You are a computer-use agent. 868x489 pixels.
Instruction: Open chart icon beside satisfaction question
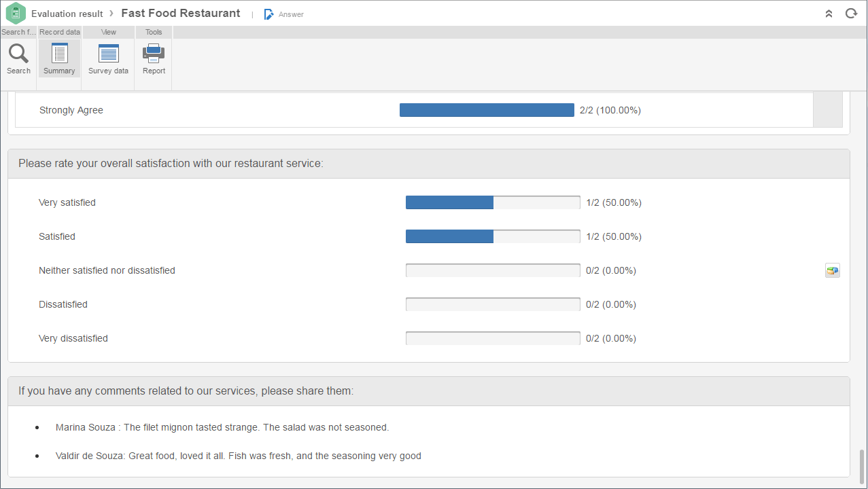click(833, 271)
